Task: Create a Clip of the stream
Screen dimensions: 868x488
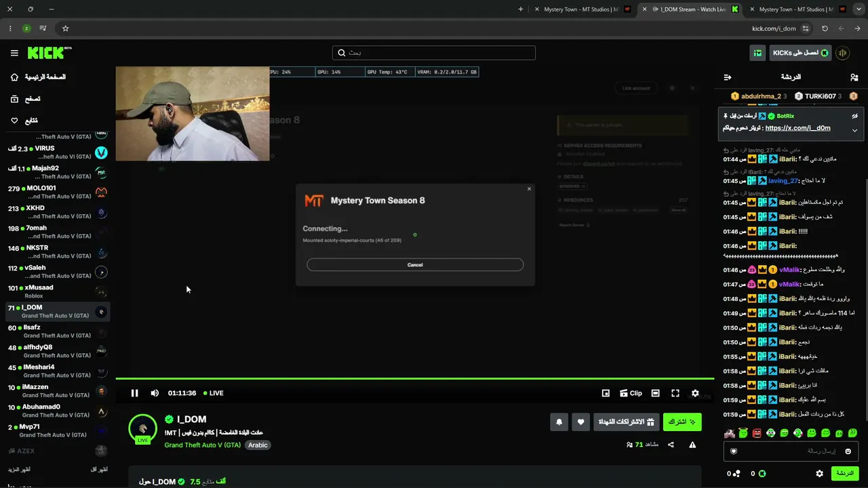Action: pyautogui.click(x=631, y=393)
